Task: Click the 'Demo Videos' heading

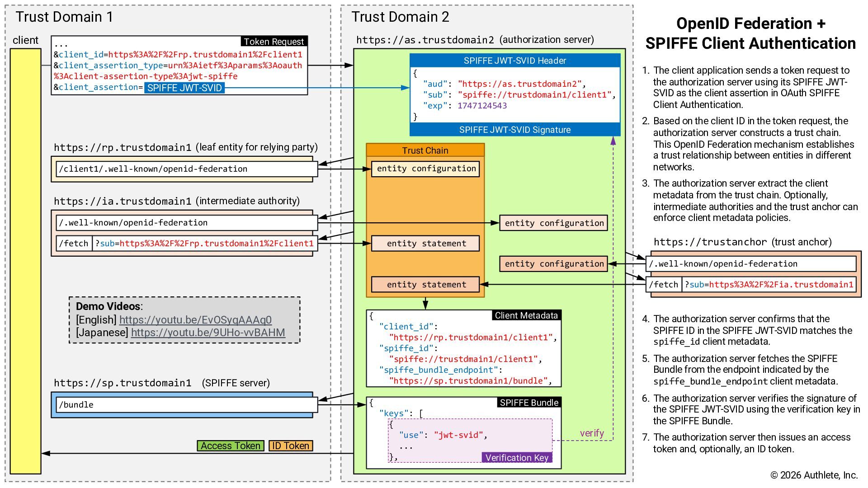Action: pos(109,306)
